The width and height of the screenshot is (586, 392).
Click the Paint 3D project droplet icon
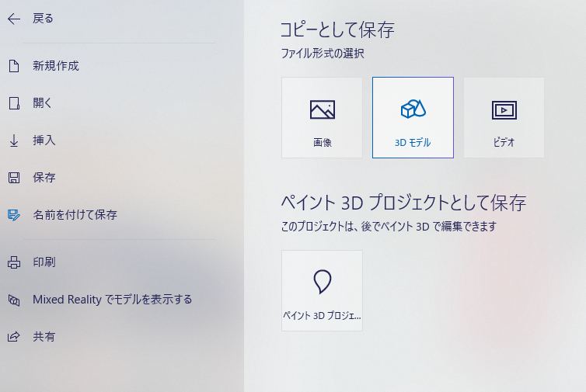point(323,282)
